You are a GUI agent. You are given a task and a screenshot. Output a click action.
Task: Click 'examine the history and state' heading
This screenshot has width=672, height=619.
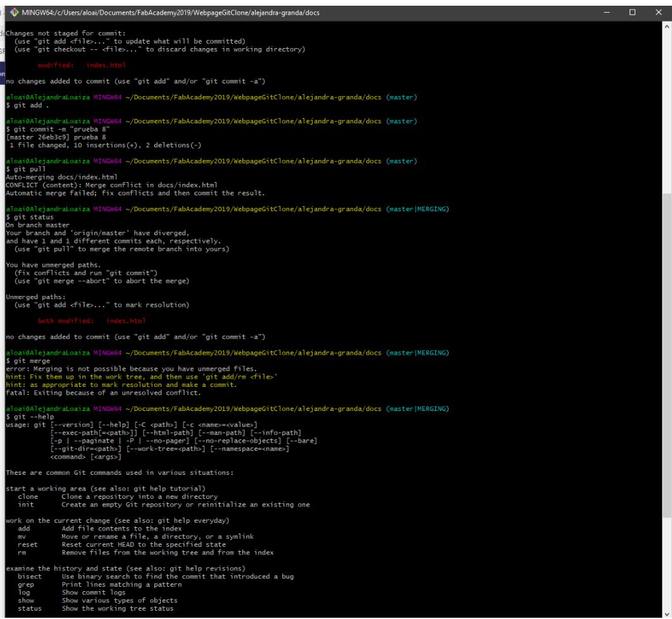point(125,568)
